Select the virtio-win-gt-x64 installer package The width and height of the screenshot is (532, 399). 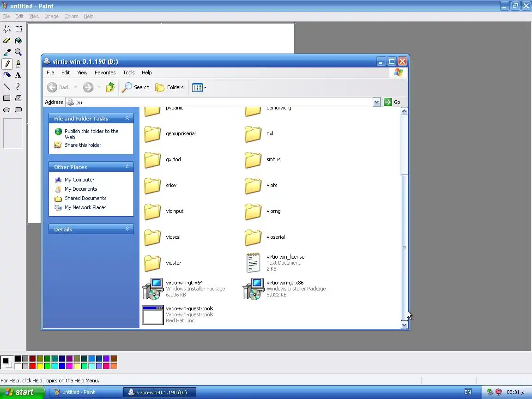click(x=183, y=288)
